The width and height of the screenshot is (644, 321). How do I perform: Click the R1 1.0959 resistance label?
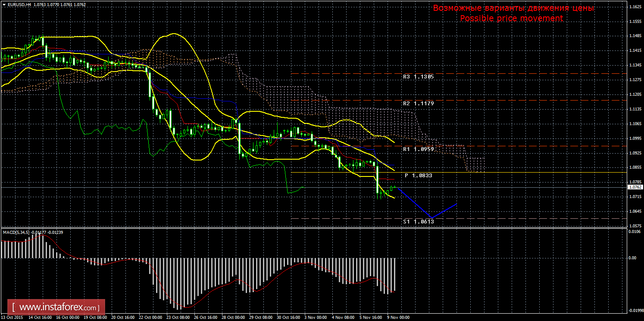pos(418,149)
